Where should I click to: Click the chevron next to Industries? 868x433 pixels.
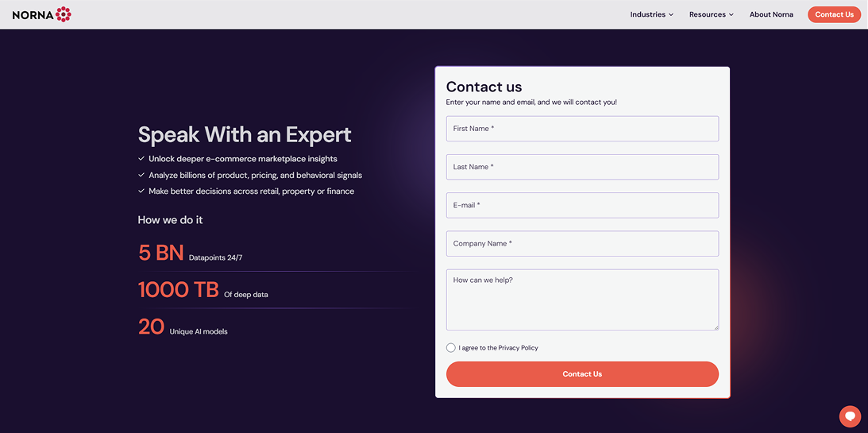tap(671, 15)
